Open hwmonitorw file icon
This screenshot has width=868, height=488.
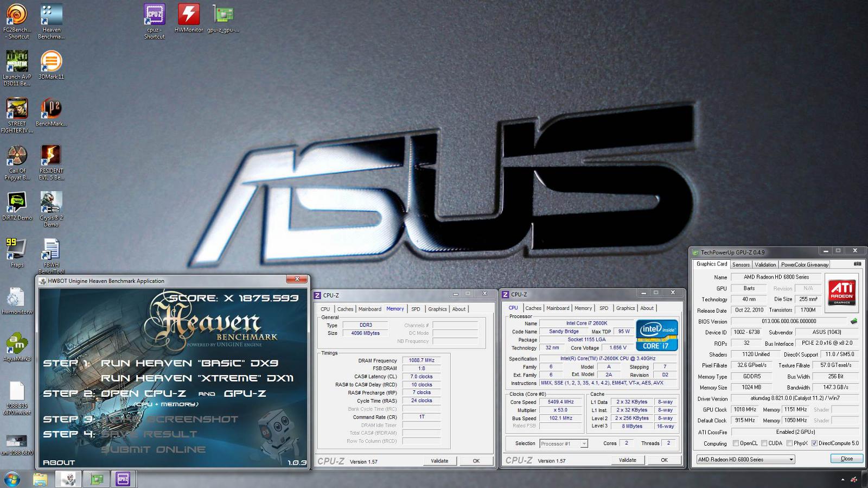coord(17,301)
